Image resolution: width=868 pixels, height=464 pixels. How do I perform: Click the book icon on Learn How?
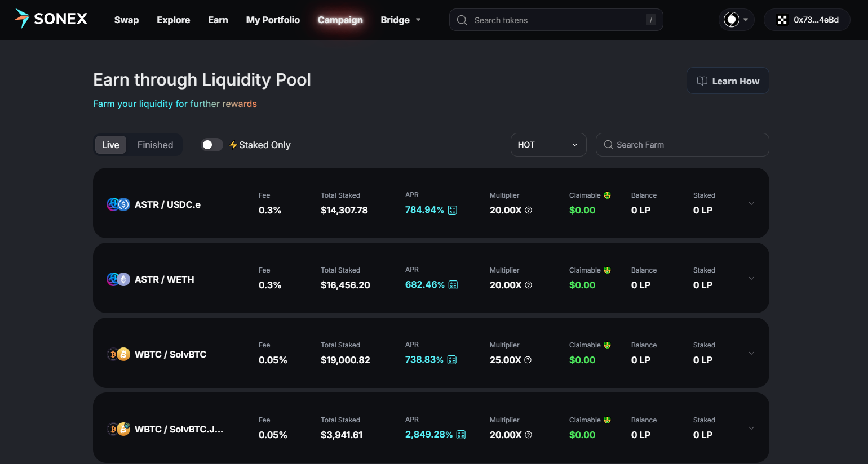coord(702,81)
